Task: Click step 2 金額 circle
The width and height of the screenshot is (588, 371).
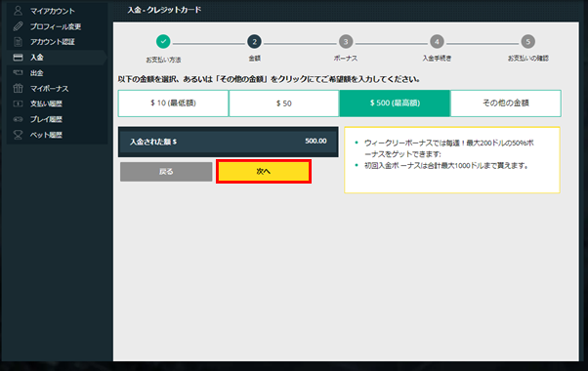Action: click(254, 42)
